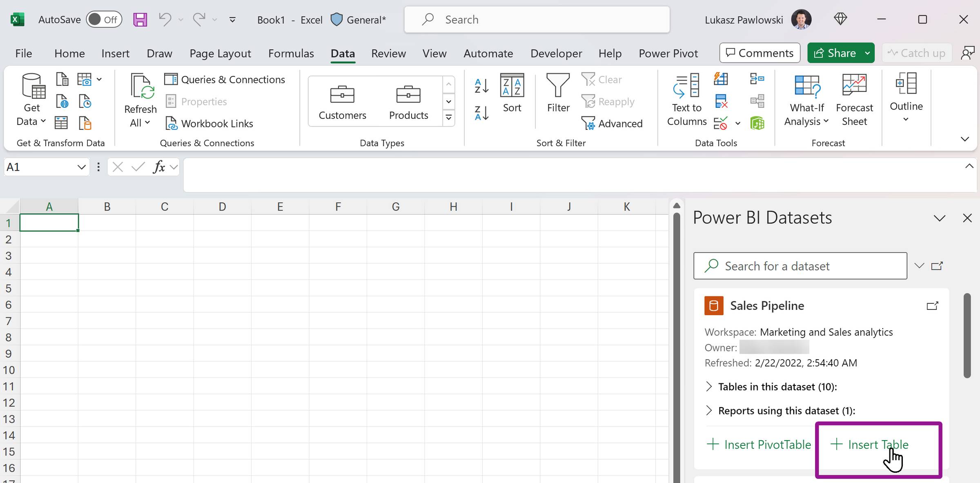Screen dimensions: 980x483
Task: Click the insert function fx button
Action: coord(158,167)
